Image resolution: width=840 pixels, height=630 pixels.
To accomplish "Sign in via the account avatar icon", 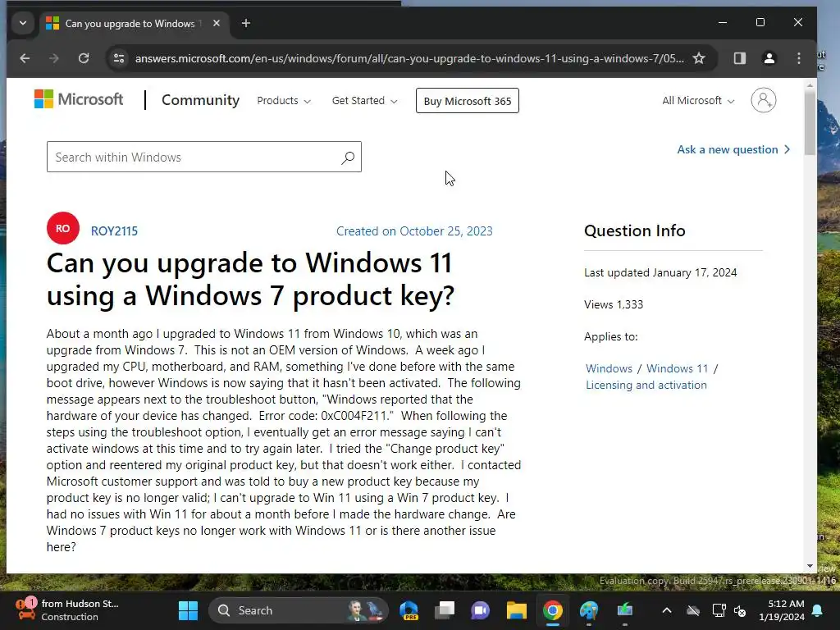I will click(x=764, y=100).
